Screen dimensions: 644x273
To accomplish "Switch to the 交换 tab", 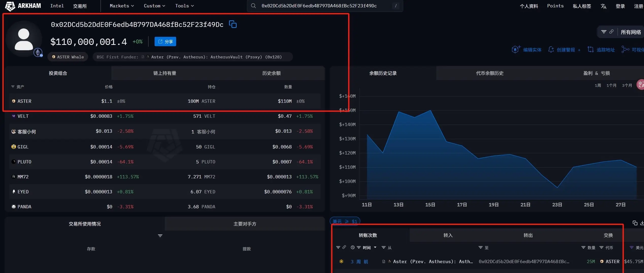I will click(608, 235).
